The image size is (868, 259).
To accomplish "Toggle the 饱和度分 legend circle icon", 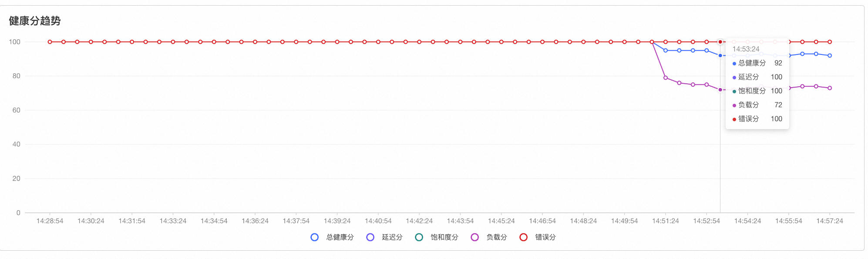I will coord(419,237).
